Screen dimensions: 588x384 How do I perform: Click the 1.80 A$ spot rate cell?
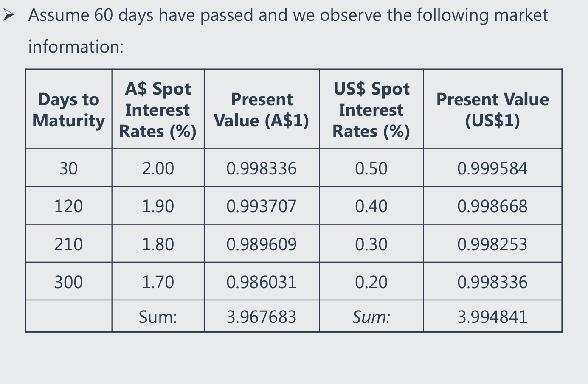point(158,244)
